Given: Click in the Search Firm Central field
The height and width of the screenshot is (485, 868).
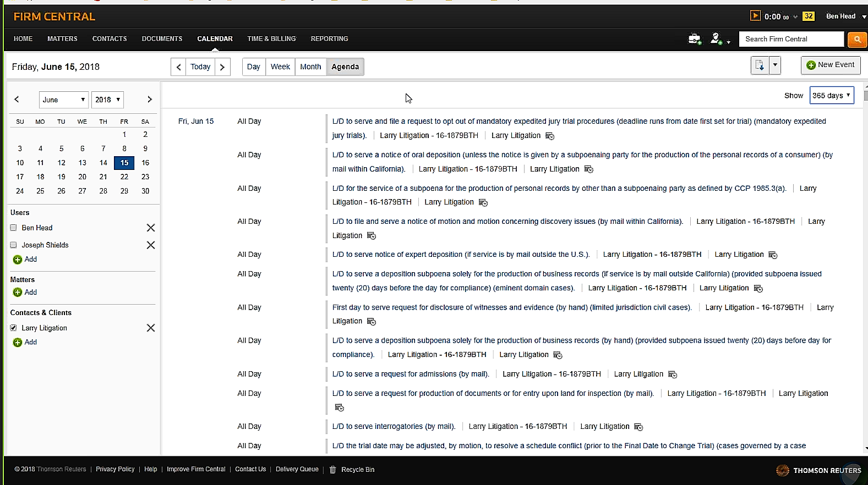Looking at the screenshot, I should point(790,39).
